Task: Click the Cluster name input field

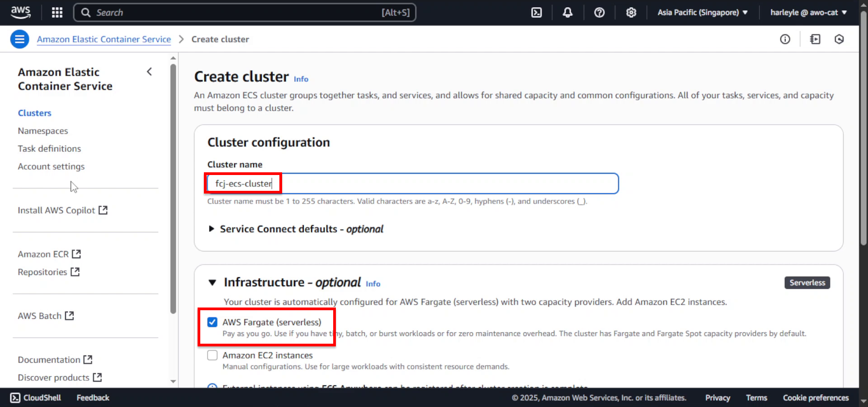Action: tap(413, 184)
